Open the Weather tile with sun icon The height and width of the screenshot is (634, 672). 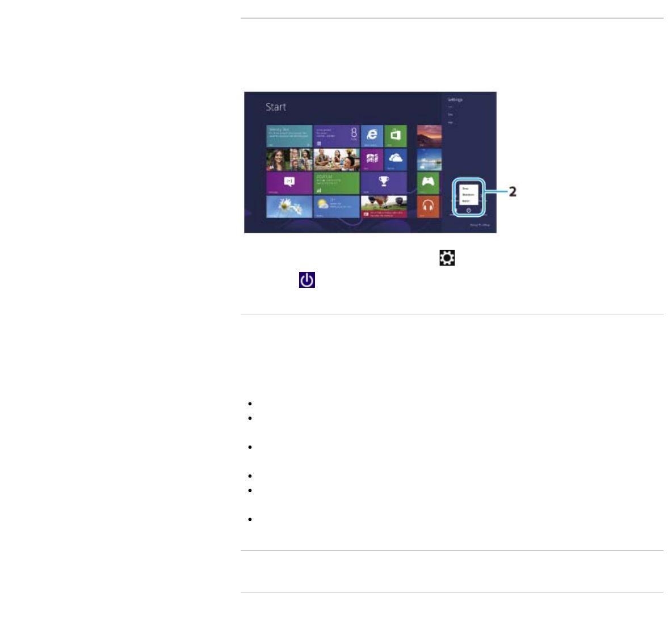pos(337,207)
